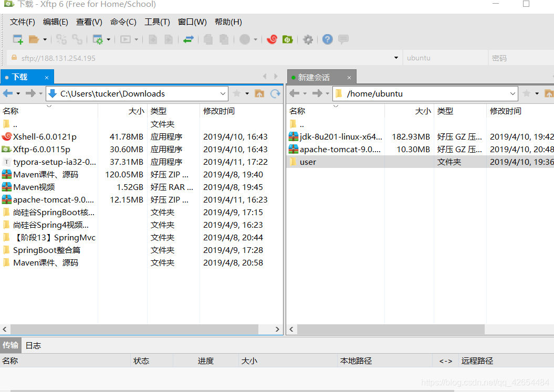Click the feedback speech bubble icon
Image resolution: width=554 pixels, height=392 pixels.
tap(343, 39)
